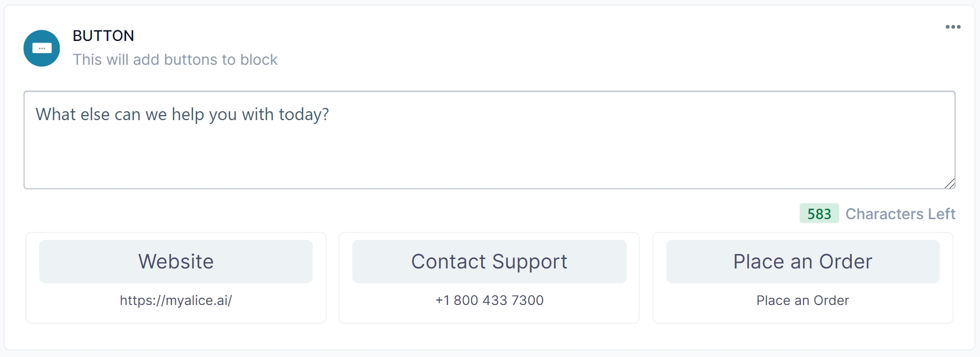The width and height of the screenshot is (980, 357).
Task: Click the 'This will add buttons to block' description
Action: click(x=175, y=60)
